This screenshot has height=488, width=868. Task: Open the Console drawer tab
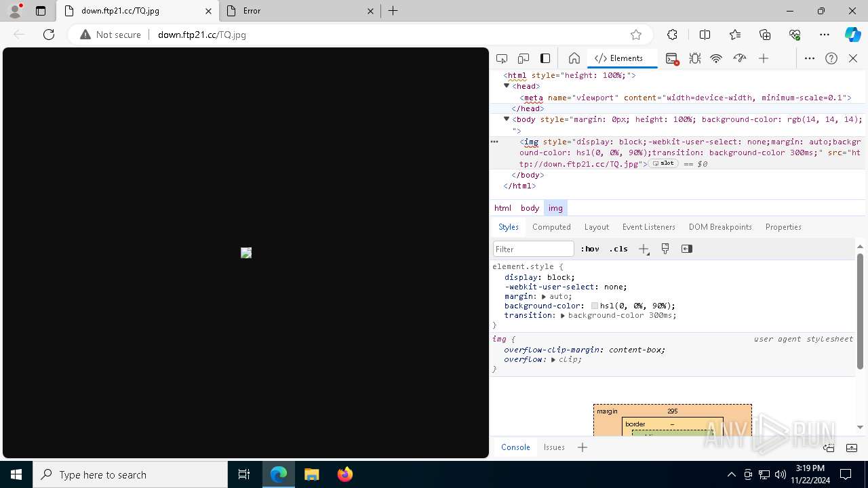point(515,447)
